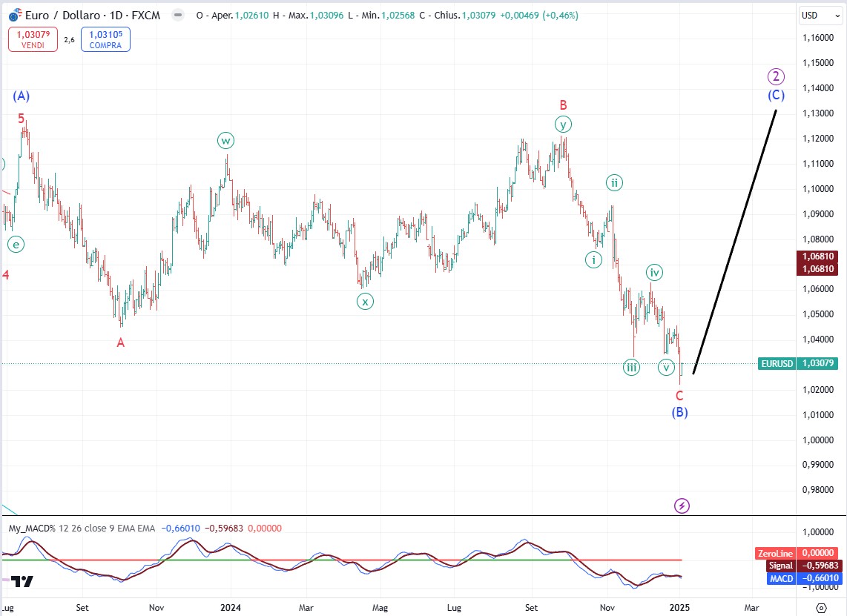The width and height of the screenshot is (847, 616).
Task: Click the "Lug" time axis label
Action: pyautogui.click(x=455, y=607)
